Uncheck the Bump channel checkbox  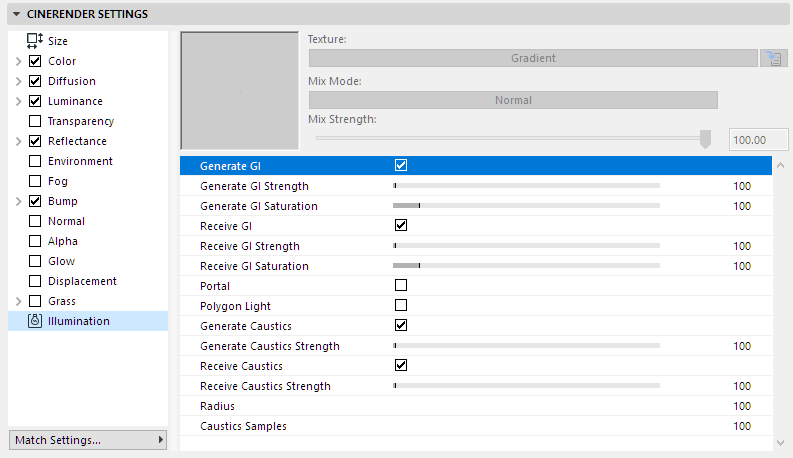click(35, 201)
